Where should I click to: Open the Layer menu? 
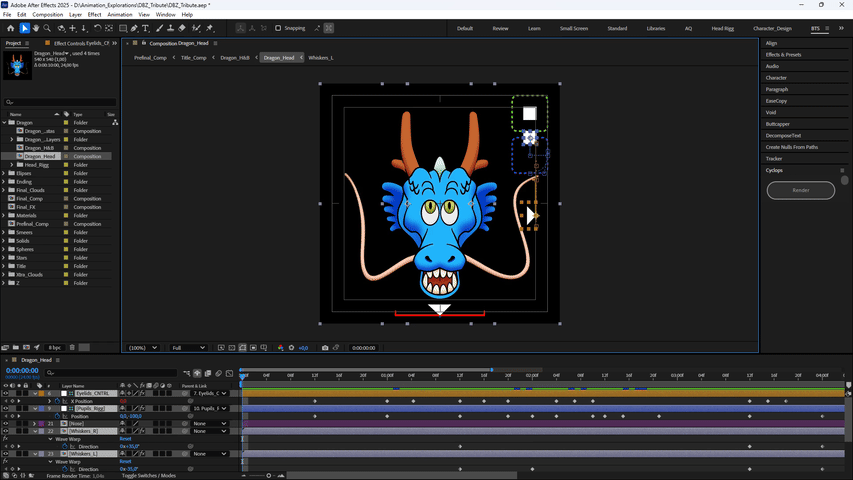pos(76,15)
